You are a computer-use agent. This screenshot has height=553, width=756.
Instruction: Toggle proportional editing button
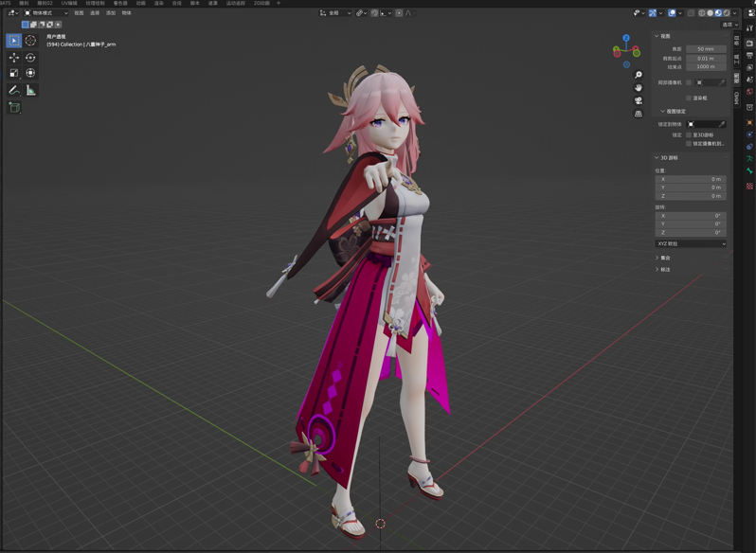coord(399,13)
